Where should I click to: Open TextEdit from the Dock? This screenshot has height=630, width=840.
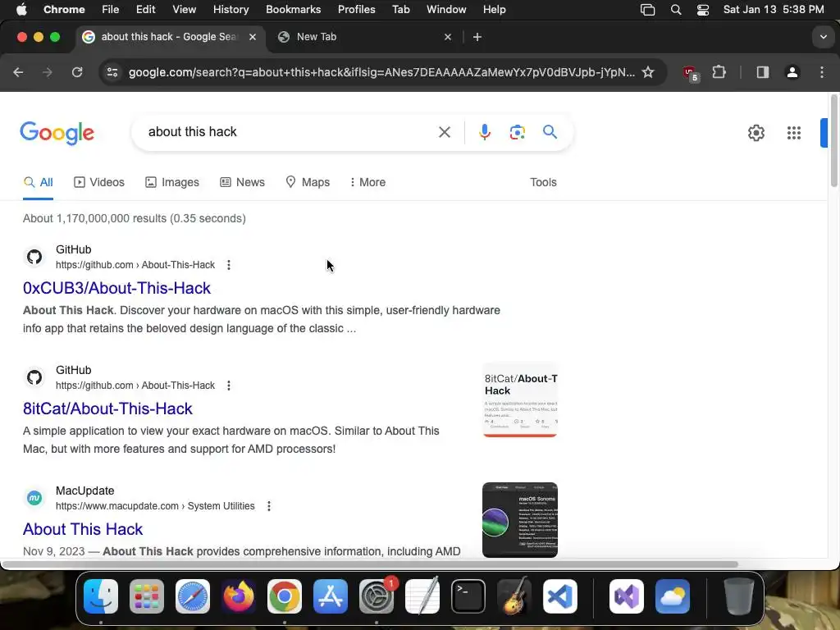422,596
